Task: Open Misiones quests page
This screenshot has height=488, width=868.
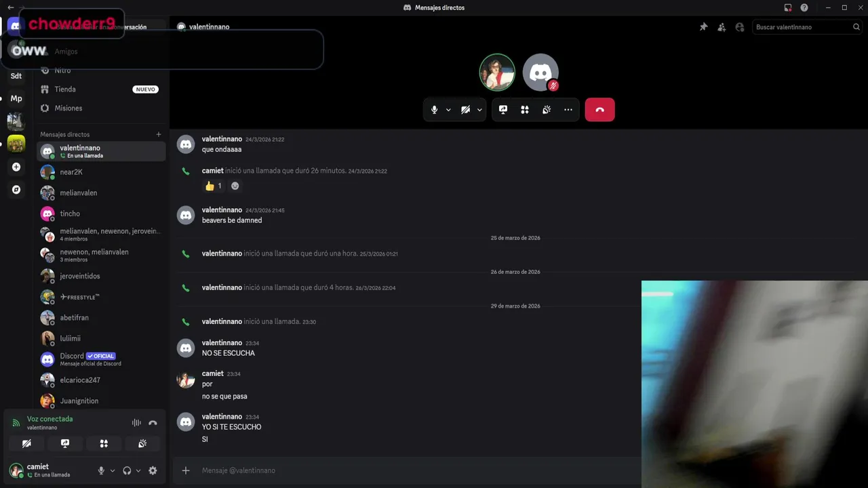Action: pos(102,108)
